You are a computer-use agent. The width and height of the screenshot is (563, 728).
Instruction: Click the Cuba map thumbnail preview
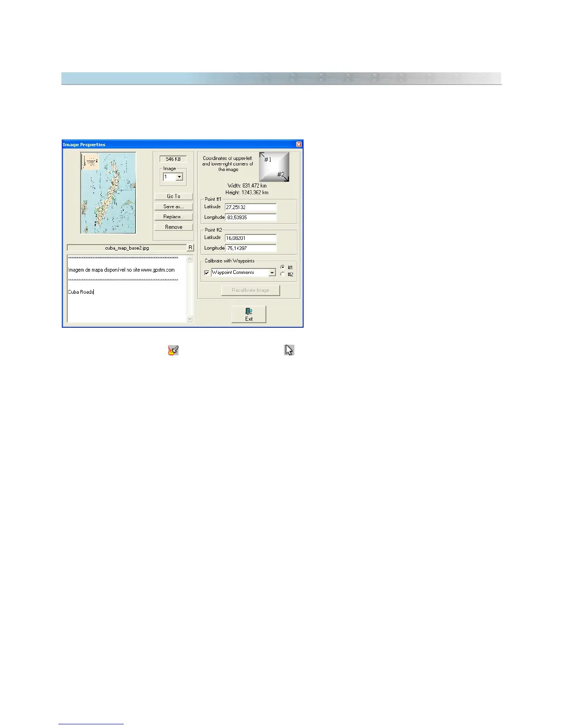[x=108, y=193]
